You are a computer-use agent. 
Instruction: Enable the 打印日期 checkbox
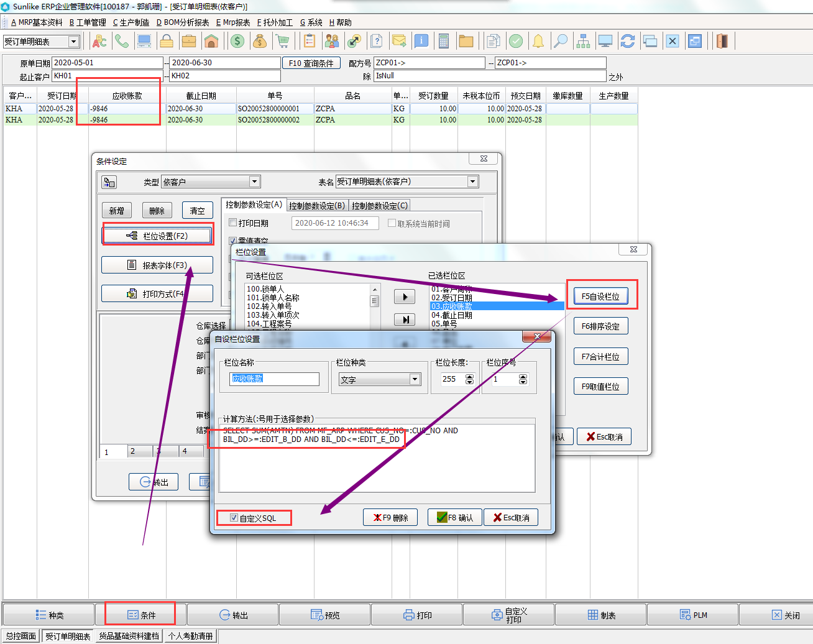click(x=232, y=223)
